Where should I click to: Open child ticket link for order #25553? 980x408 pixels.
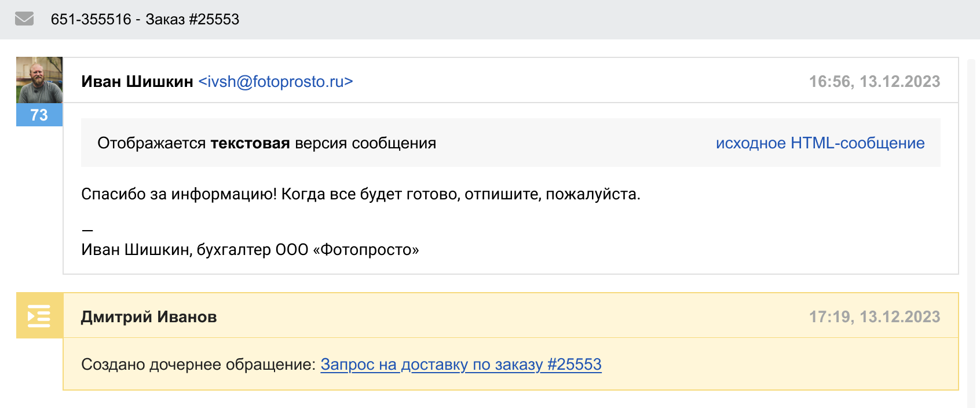pyautogui.click(x=461, y=365)
